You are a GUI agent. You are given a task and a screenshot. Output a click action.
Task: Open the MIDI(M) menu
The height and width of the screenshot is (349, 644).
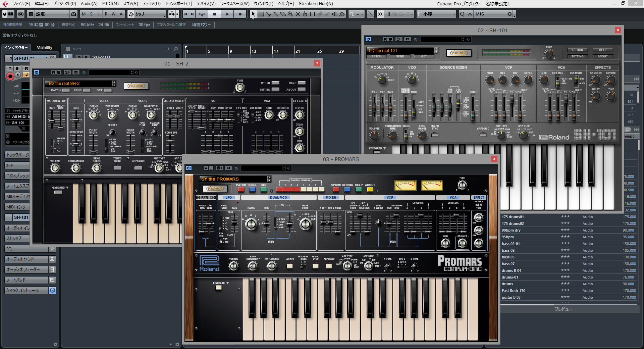point(110,4)
